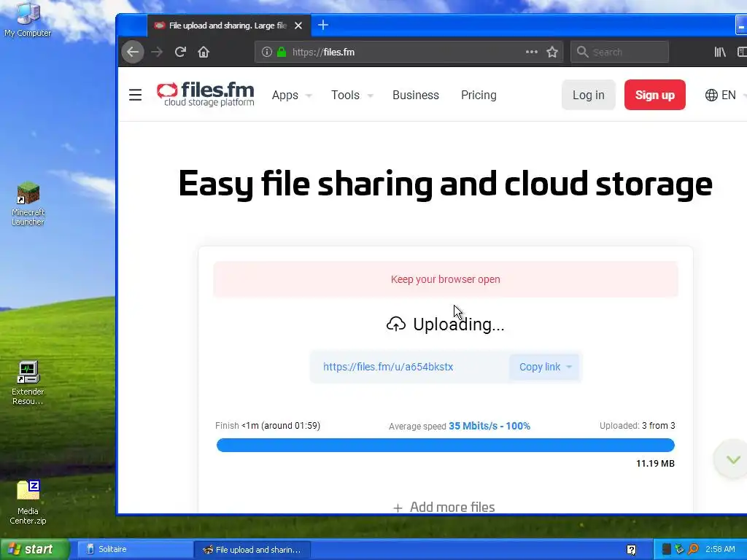Expand the Tools dropdown menu
747x560 pixels.
pyautogui.click(x=352, y=96)
